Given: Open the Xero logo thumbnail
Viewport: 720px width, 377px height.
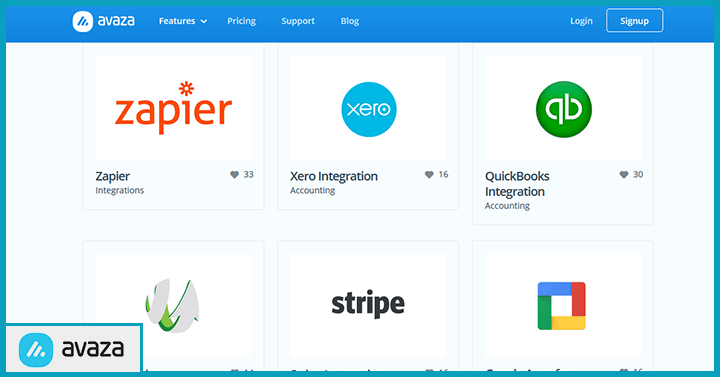Looking at the screenshot, I should tap(368, 107).
